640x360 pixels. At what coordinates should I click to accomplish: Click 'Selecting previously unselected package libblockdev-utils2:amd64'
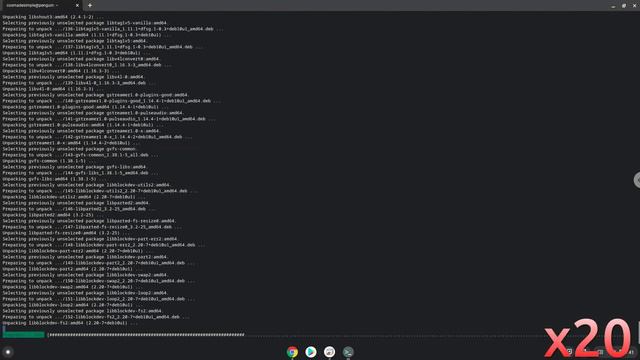point(86,185)
